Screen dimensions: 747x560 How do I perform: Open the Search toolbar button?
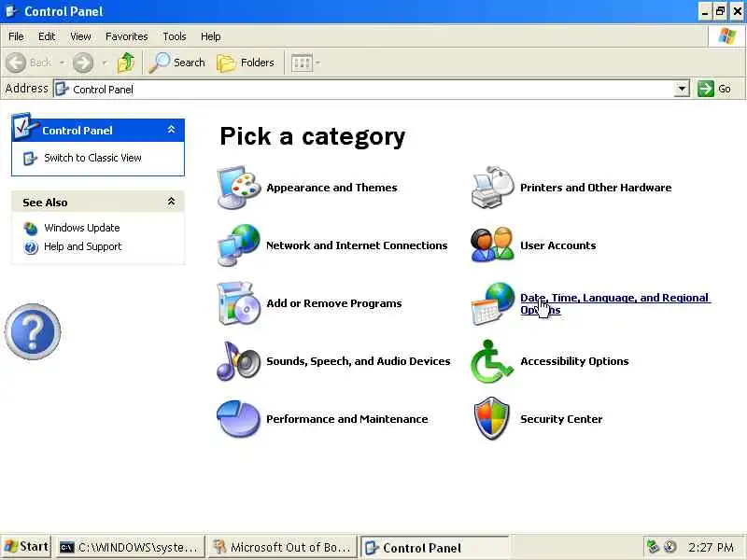176,63
